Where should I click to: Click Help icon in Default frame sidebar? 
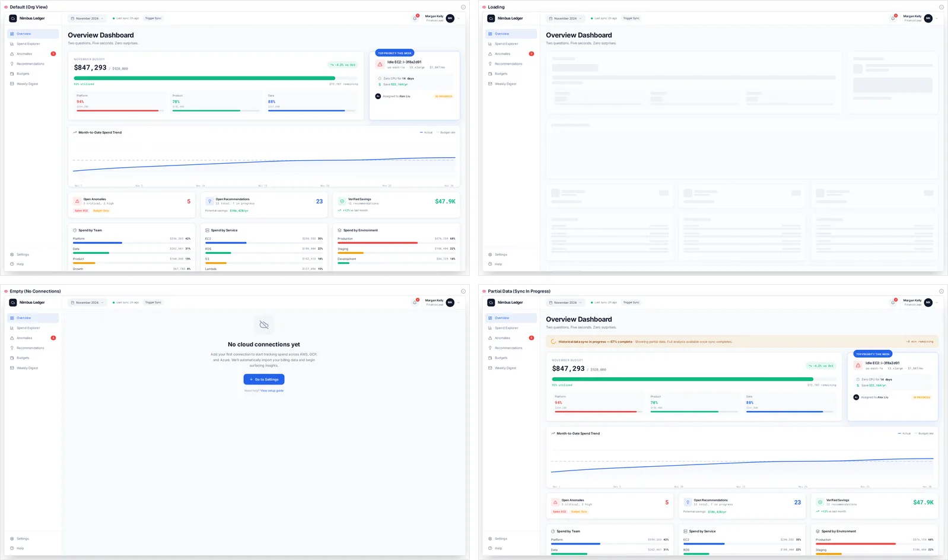pos(12,264)
